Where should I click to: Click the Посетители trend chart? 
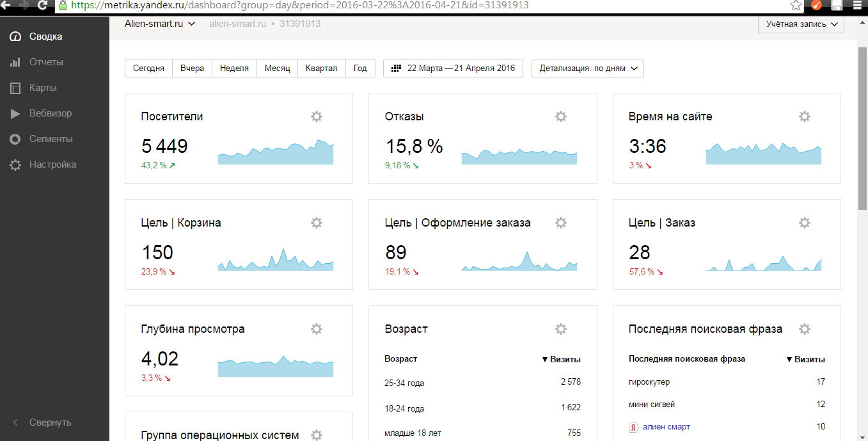pos(276,152)
